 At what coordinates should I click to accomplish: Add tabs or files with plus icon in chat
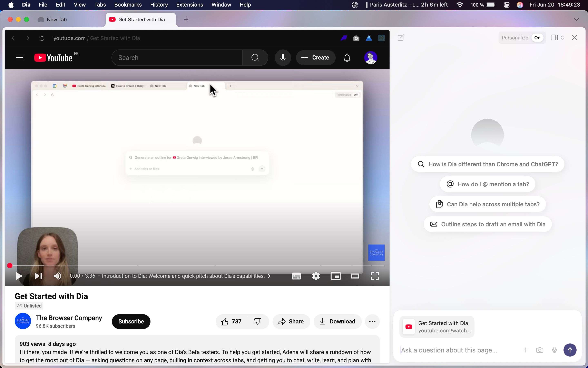pyautogui.click(x=525, y=350)
